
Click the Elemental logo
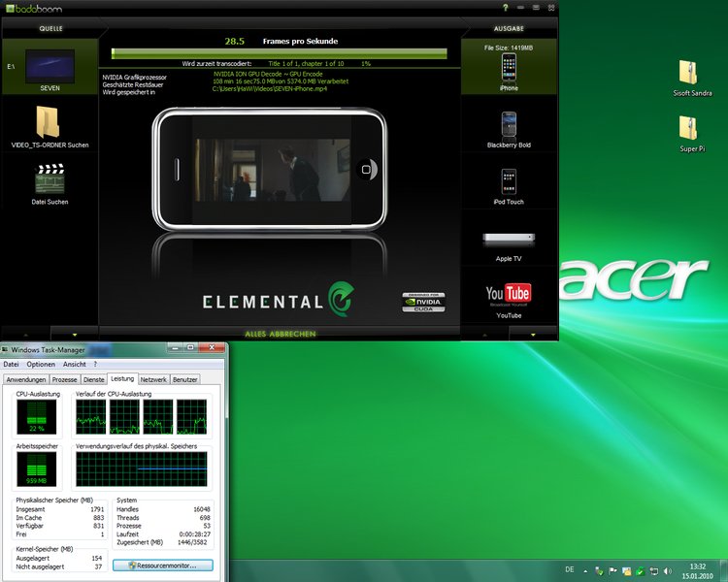coord(279,300)
